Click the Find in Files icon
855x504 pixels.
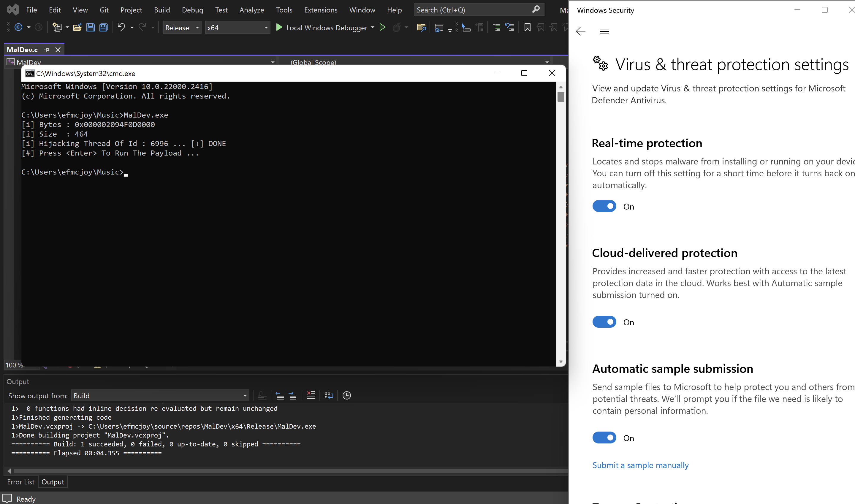click(421, 28)
